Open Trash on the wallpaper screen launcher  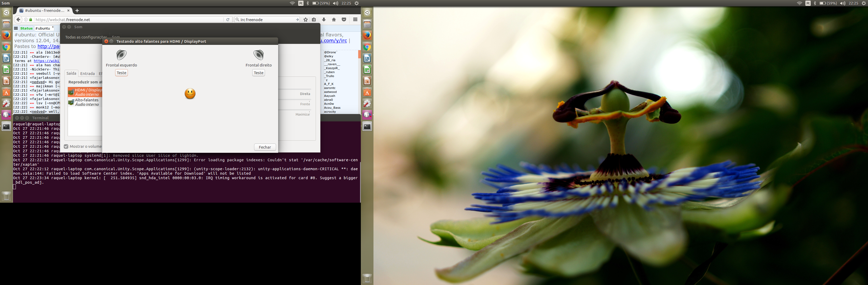[x=367, y=278]
